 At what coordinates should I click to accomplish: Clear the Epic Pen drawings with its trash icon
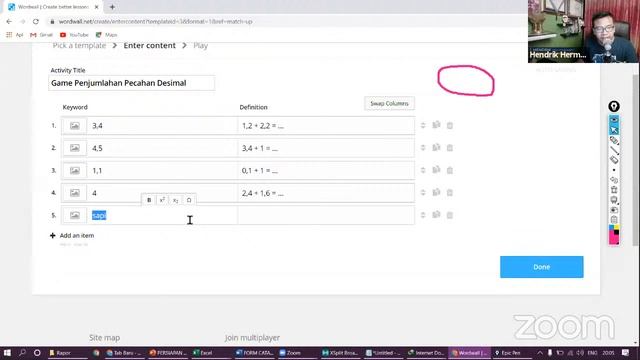(614, 190)
